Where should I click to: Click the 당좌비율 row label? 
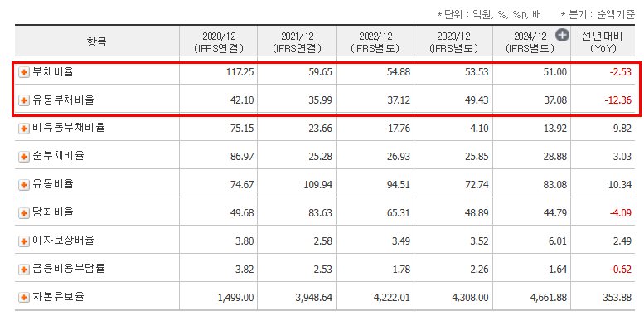[x=52, y=212]
